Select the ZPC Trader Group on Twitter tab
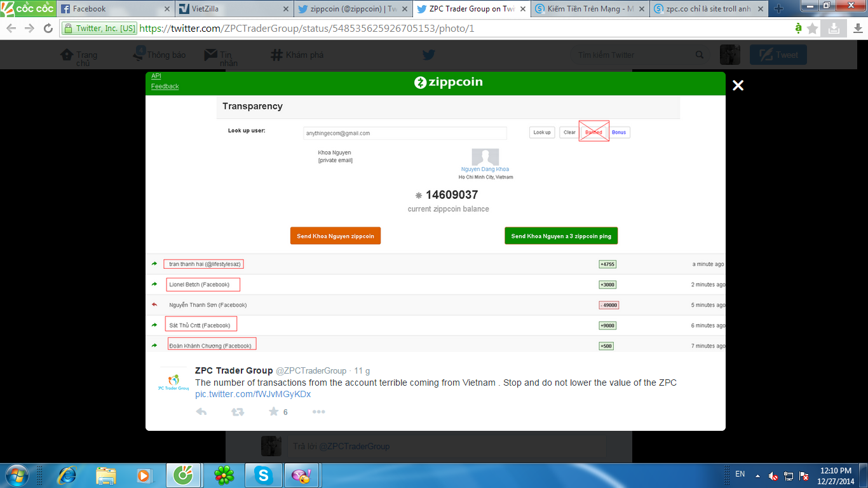The image size is (868, 488). (471, 9)
